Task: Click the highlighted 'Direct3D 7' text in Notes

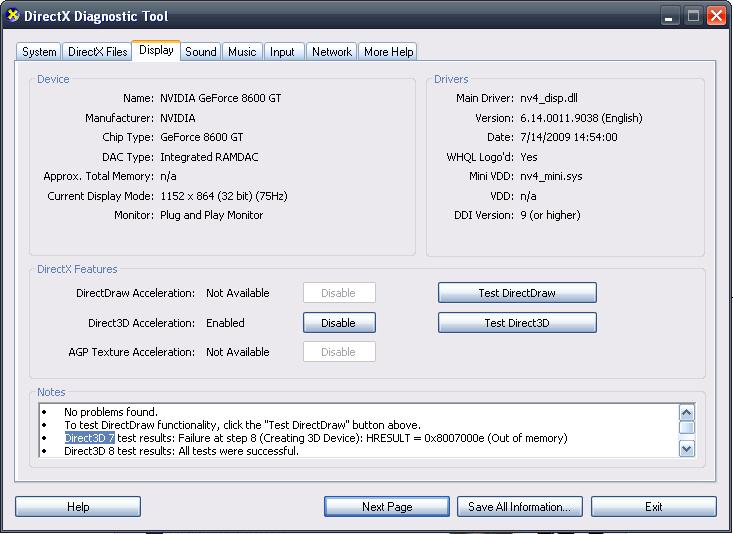Action: [90, 438]
